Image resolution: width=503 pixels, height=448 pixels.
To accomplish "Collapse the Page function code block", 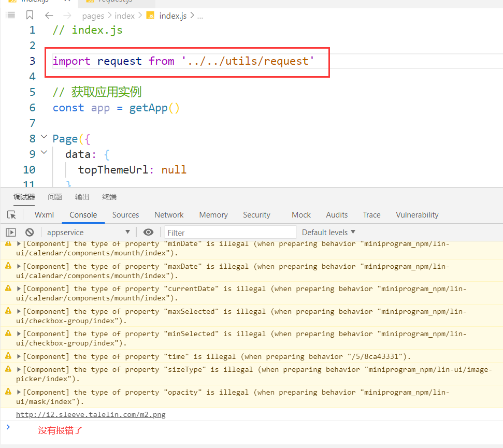I will pyautogui.click(x=44, y=139).
